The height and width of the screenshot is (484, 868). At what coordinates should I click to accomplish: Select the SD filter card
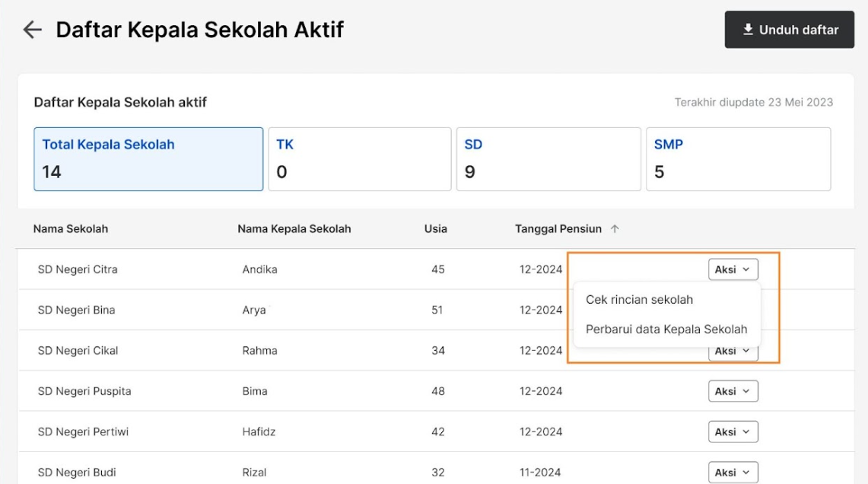pos(548,159)
